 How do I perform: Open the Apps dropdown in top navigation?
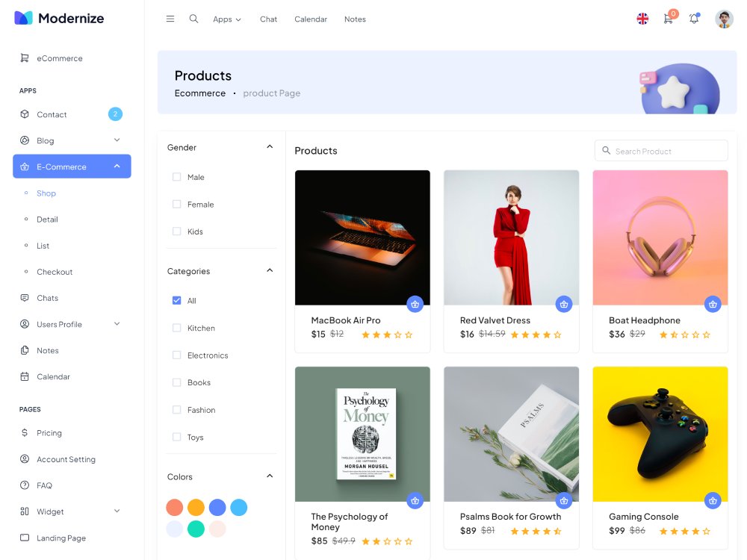tap(227, 19)
